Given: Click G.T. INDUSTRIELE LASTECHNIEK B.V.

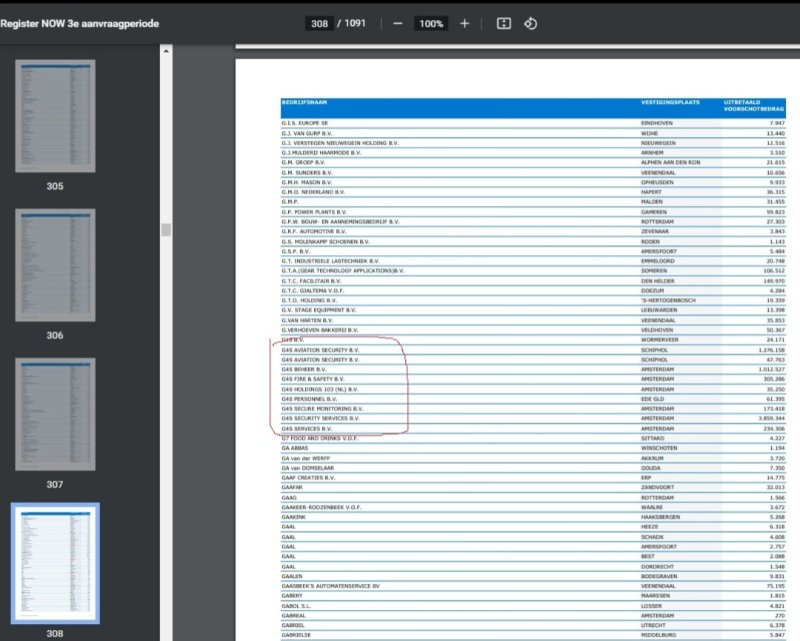Looking at the screenshot, I should tap(330, 261).
